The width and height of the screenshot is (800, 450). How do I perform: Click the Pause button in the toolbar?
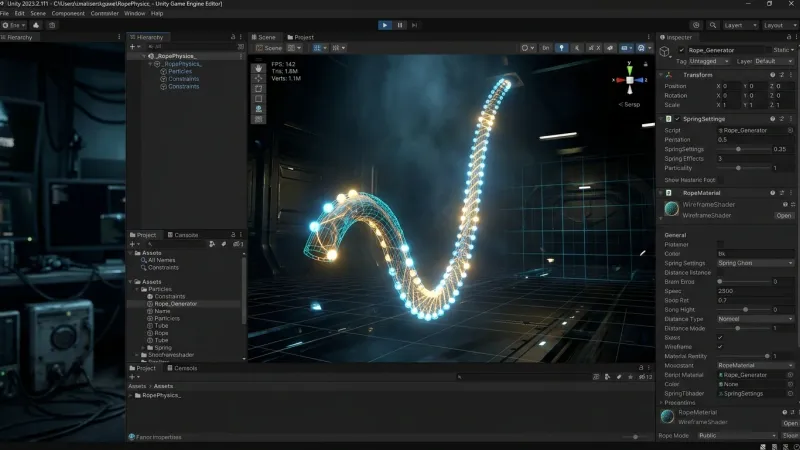tap(399, 25)
